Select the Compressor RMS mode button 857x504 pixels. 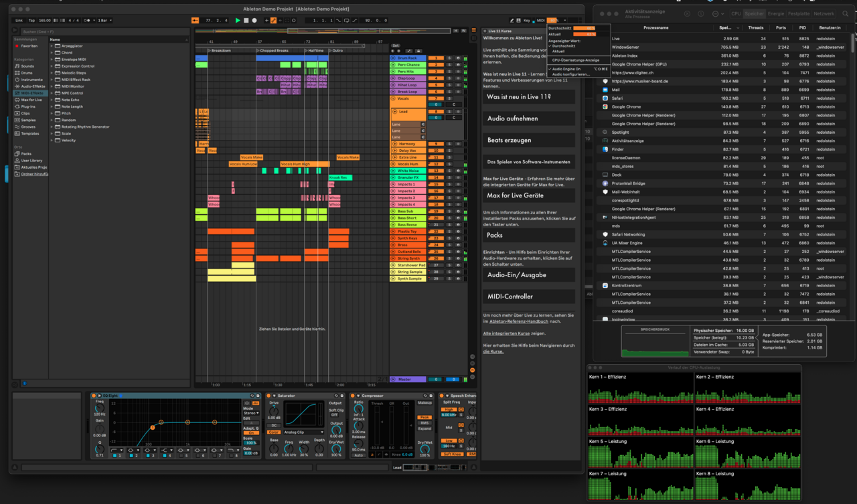coord(424,423)
